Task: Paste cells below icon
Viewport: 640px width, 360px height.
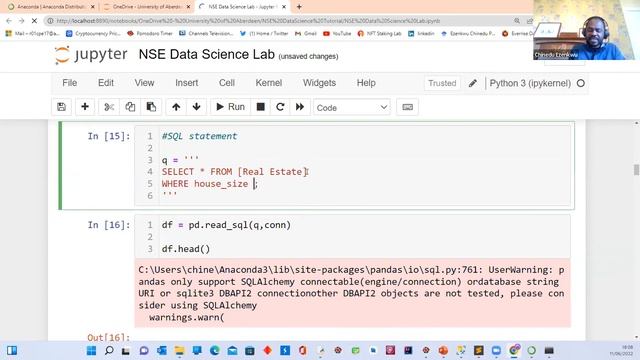Action: pos(151,107)
